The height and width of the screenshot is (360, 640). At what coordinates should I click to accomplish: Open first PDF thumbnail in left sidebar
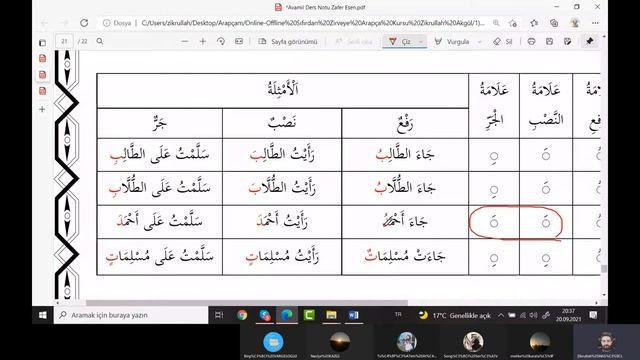click(42, 59)
